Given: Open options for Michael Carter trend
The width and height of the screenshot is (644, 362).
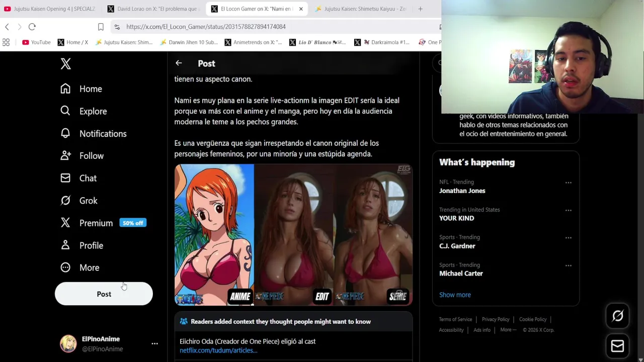Looking at the screenshot, I should 568,265.
